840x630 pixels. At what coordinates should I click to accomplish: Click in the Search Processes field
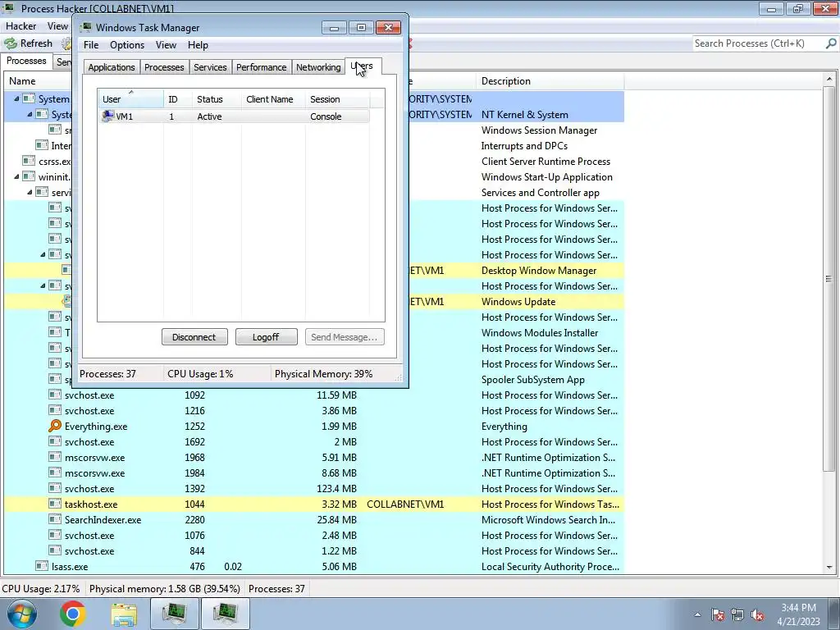(759, 43)
